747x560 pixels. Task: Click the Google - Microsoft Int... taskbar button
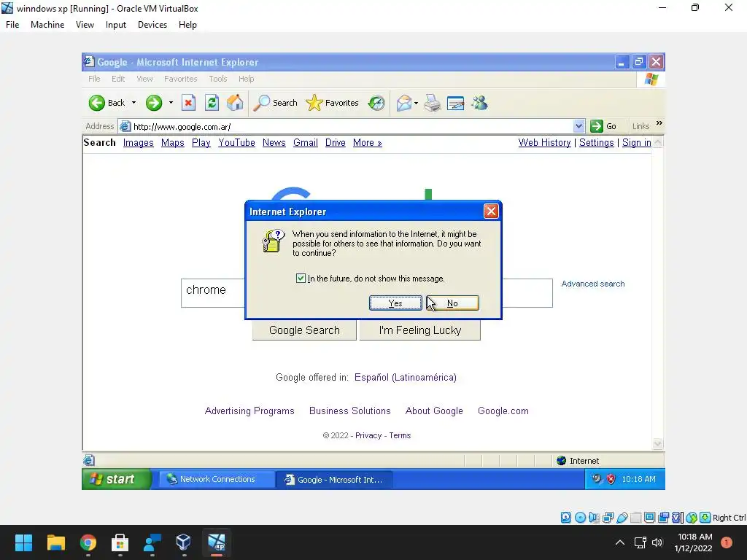point(334,479)
